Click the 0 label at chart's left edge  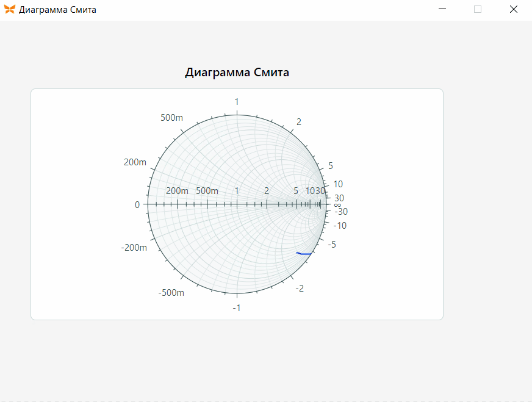(x=137, y=205)
